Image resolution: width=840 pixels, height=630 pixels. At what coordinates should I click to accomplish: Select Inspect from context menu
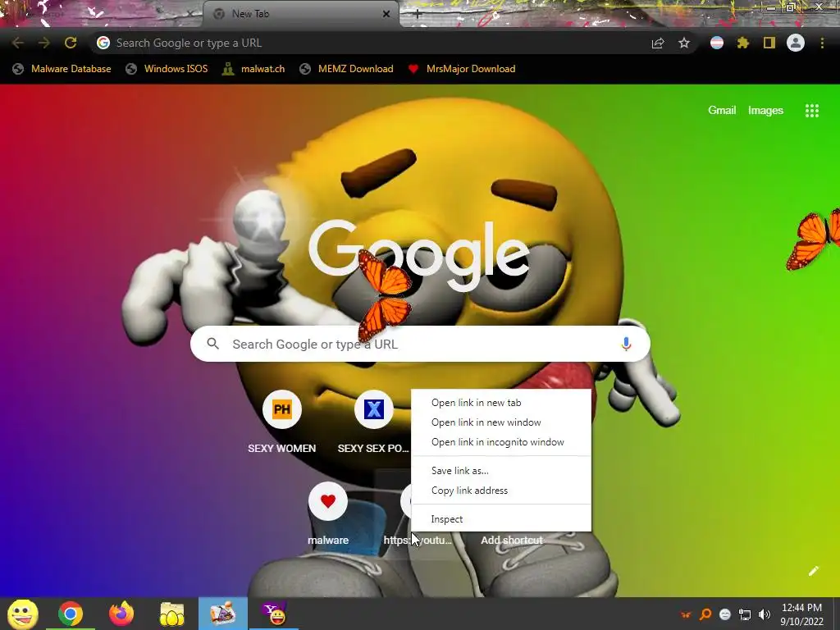click(x=501, y=519)
